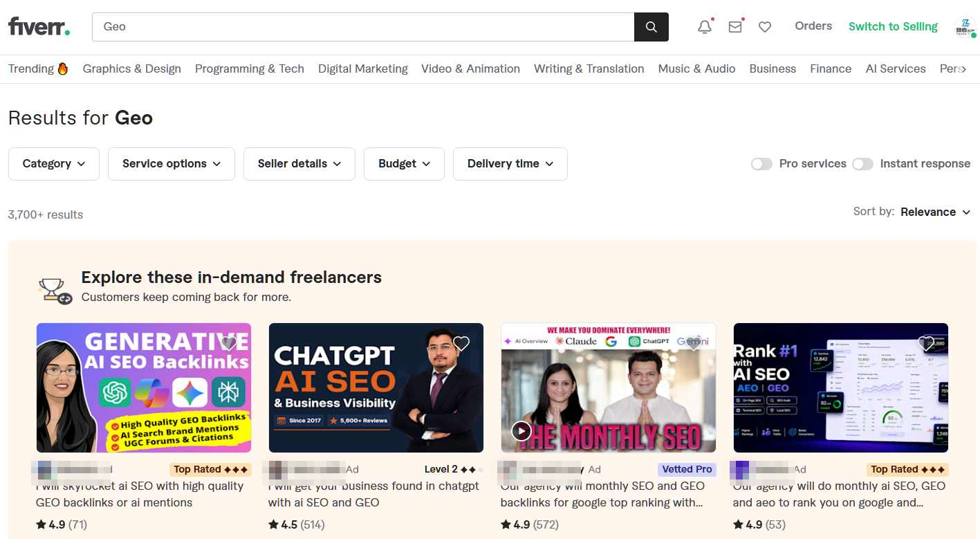Open the profile avatar menu
Viewport: 980px width, 539px height.
coord(964,27)
